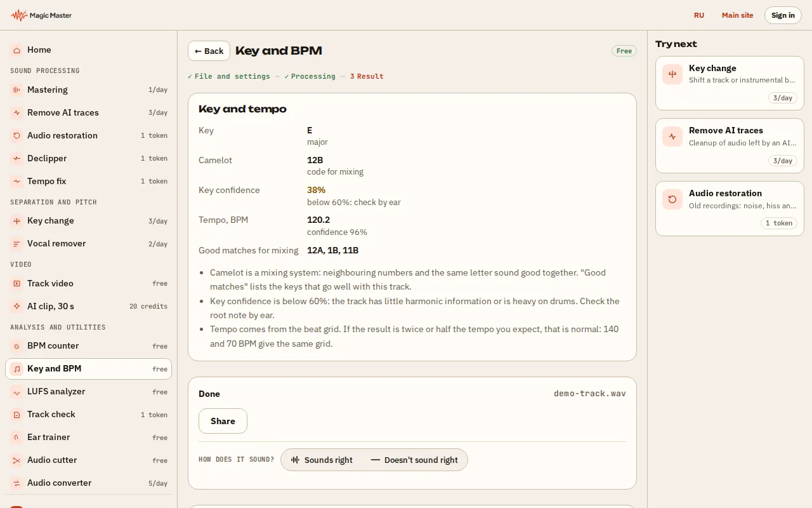The width and height of the screenshot is (812, 508).
Task: Click the Vocal remover icon
Action: pos(16,244)
